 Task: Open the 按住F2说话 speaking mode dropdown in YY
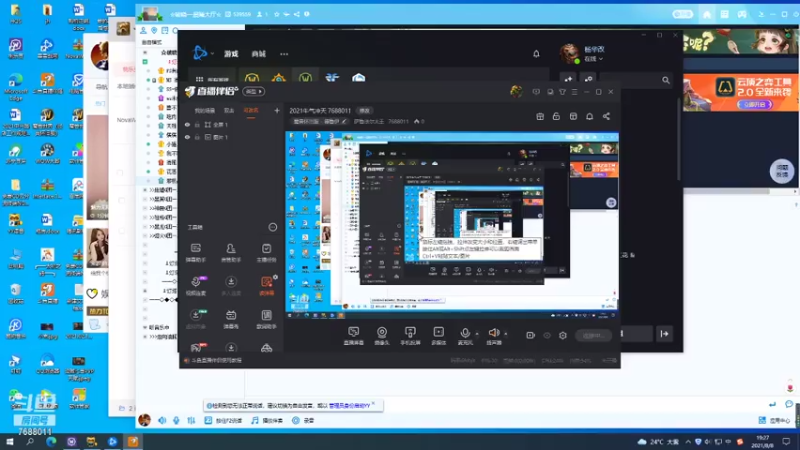tap(224, 420)
